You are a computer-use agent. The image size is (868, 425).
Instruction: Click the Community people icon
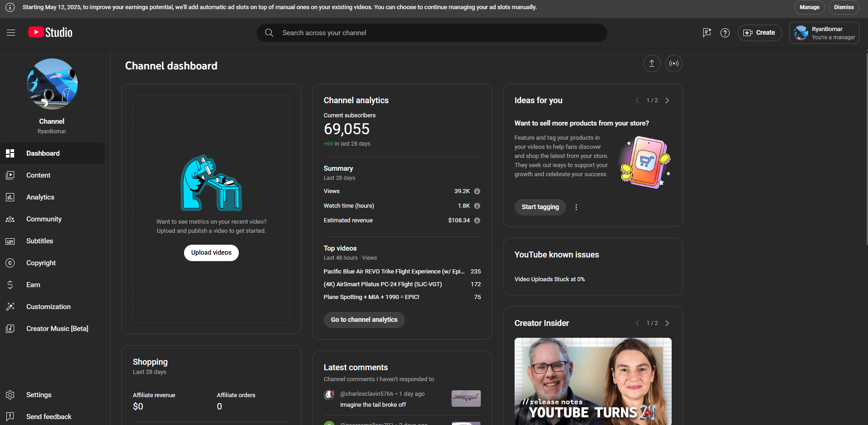10,219
